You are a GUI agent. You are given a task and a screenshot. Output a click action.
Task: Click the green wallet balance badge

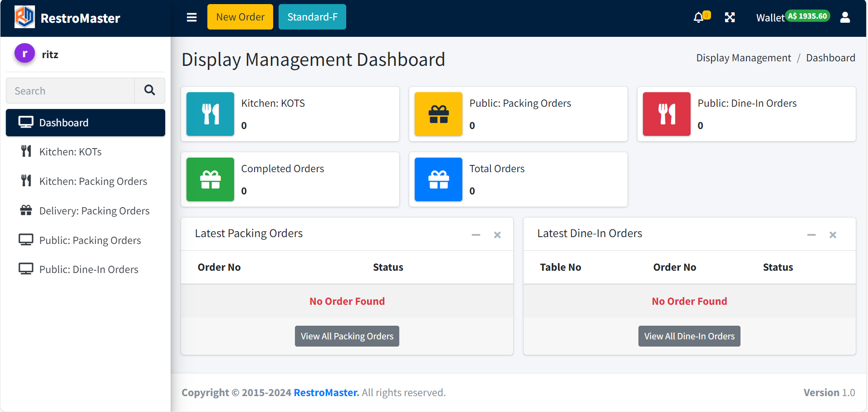pyautogui.click(x=807, y=16)
